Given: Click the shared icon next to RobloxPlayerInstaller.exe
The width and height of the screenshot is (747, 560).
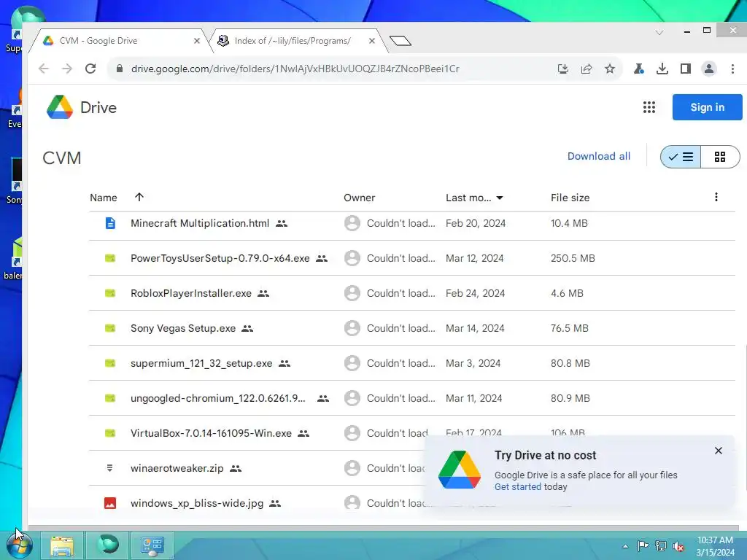Looking at the screenshot, I should [263, 293].
